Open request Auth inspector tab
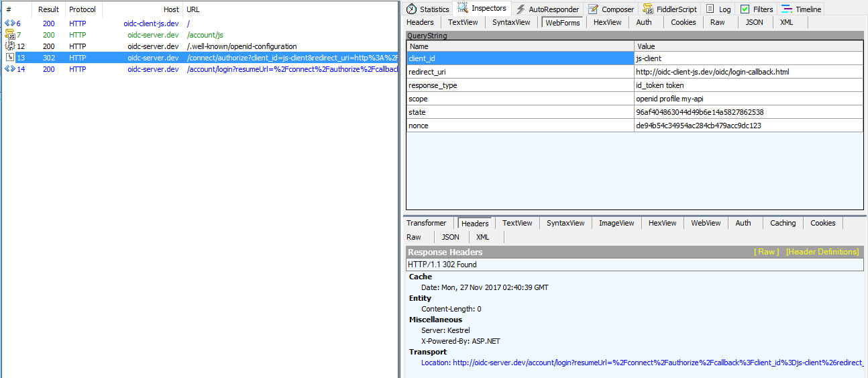 [644, 22]
